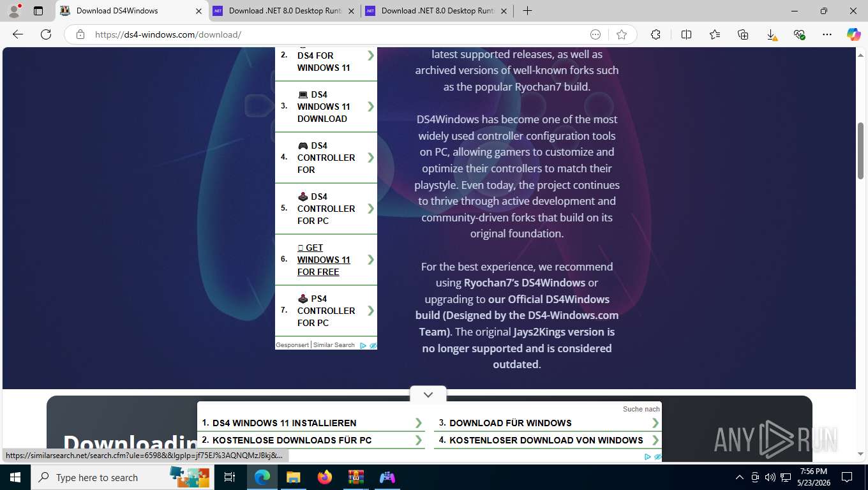Image resolution: width=868 pixels, height=490 pixels.
Task: Open the Extensions puzzle icon
Action: (655, 34)
